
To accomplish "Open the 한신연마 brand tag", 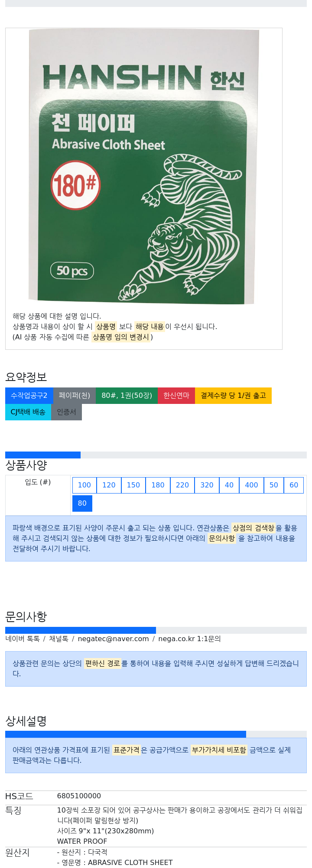I will click(176, 396).
